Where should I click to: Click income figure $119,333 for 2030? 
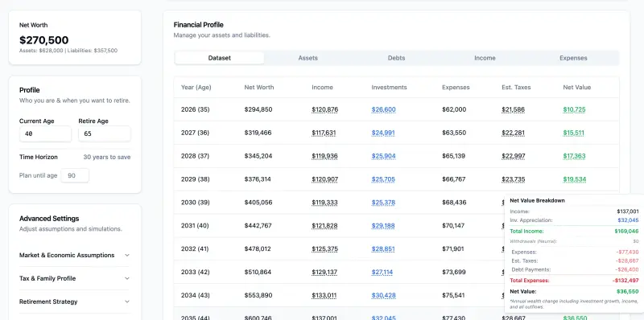tap(324, 203)
